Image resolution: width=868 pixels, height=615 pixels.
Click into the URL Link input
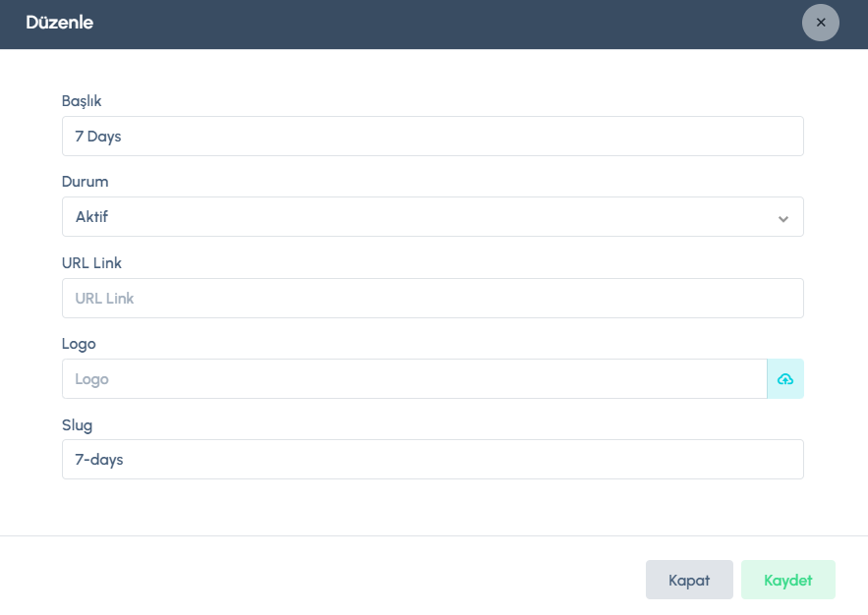coord(433,299)
